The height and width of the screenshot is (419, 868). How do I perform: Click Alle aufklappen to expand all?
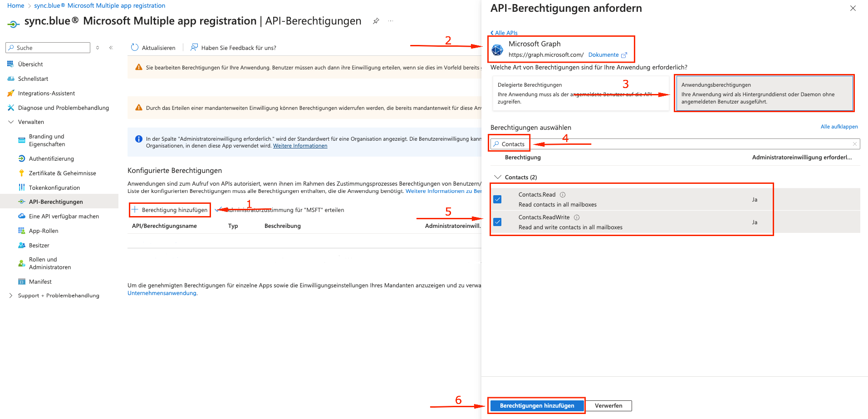839,127
